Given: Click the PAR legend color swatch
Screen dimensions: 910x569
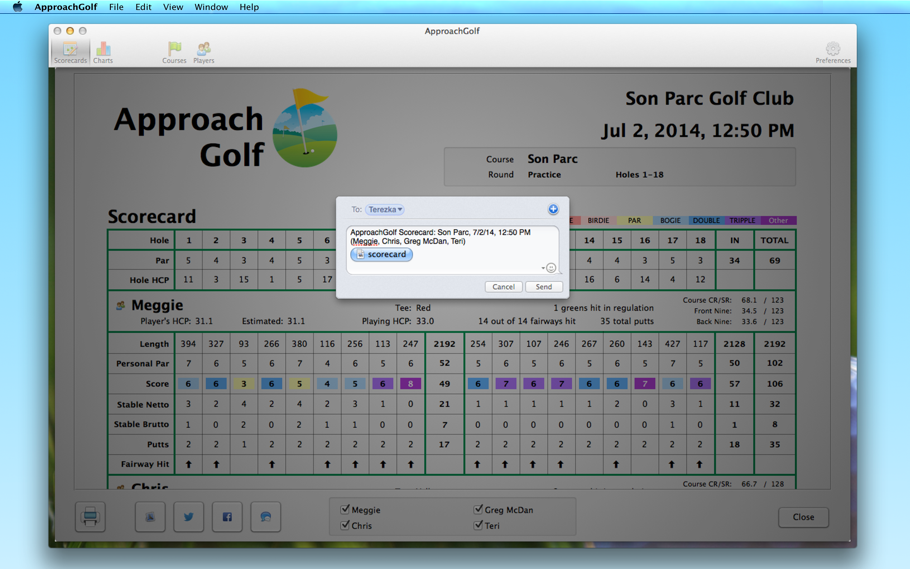Looking at the screenshot, I should point(634,221).
